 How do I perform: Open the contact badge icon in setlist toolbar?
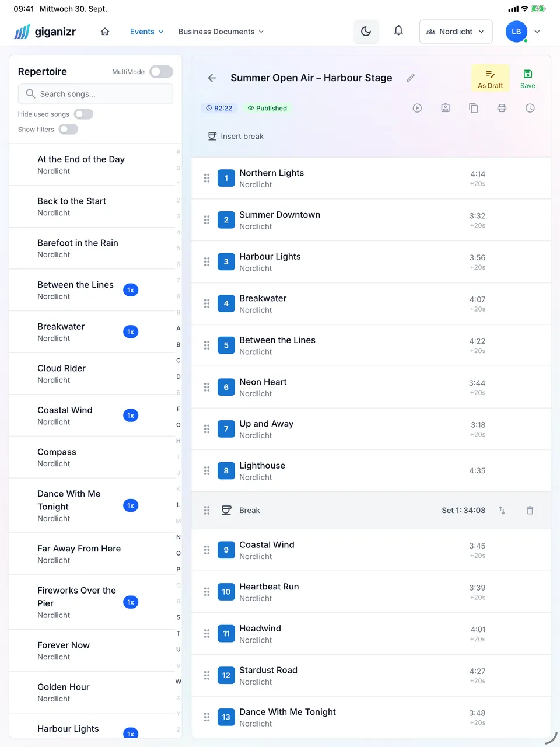tap(445, 108)
